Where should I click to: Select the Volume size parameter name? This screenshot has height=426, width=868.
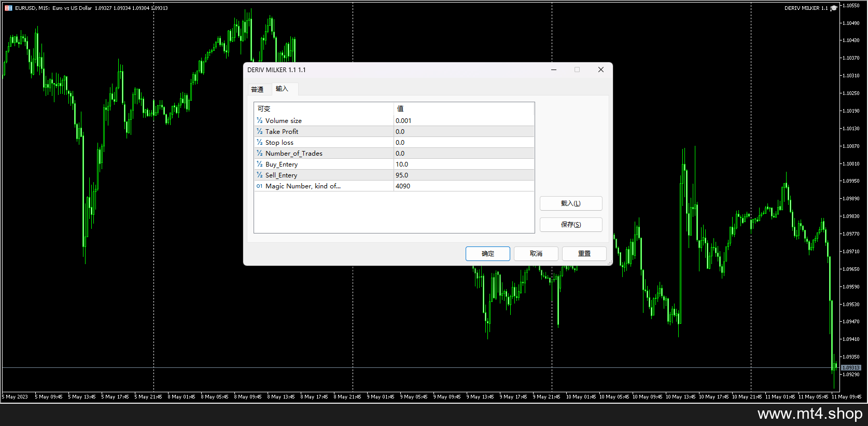click(x=284, y=120)
